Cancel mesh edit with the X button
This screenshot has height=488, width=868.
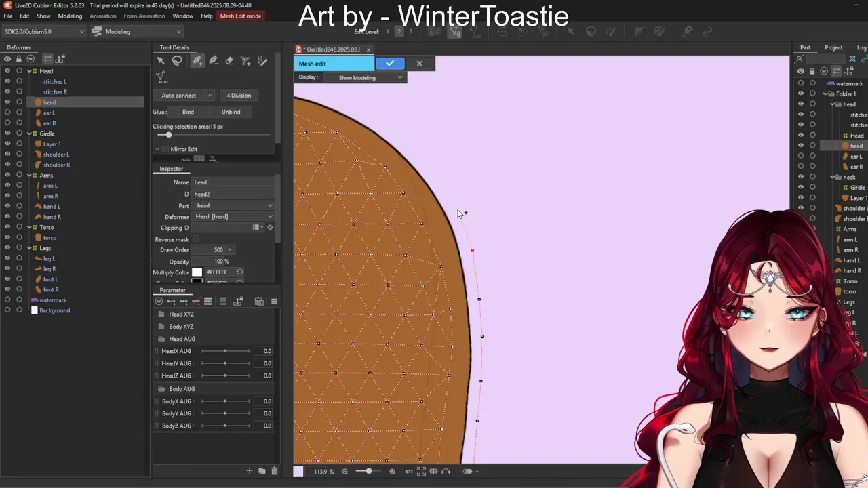[420, 63]
